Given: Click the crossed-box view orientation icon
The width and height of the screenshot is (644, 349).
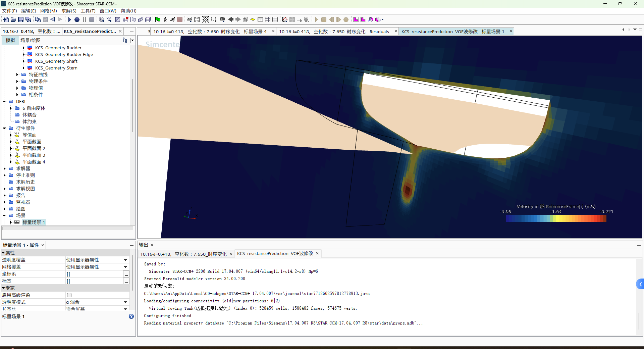Looking at the screenshot, I should pyautogui.click(x=205, y=19).
